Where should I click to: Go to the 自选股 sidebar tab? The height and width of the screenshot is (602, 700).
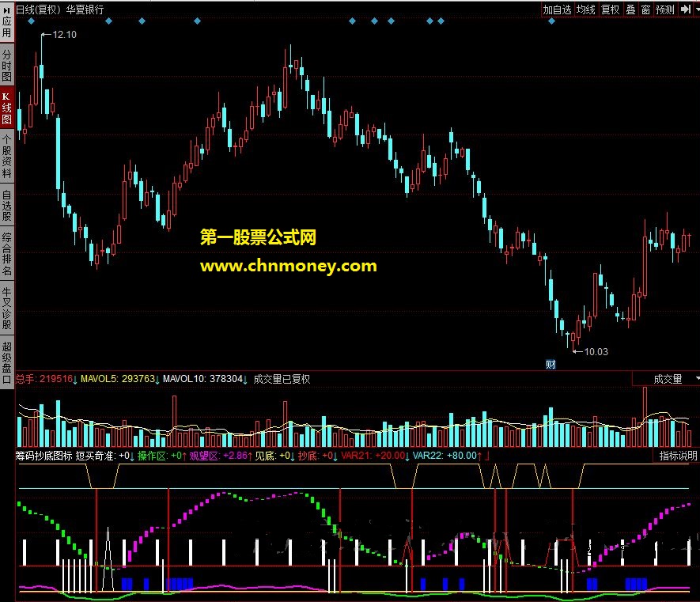[6, 205]
